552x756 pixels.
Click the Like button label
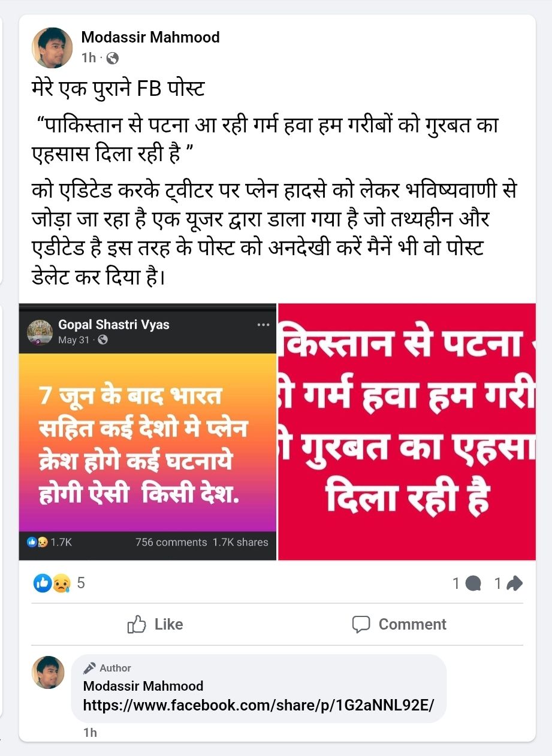click(x=168, y=624)
